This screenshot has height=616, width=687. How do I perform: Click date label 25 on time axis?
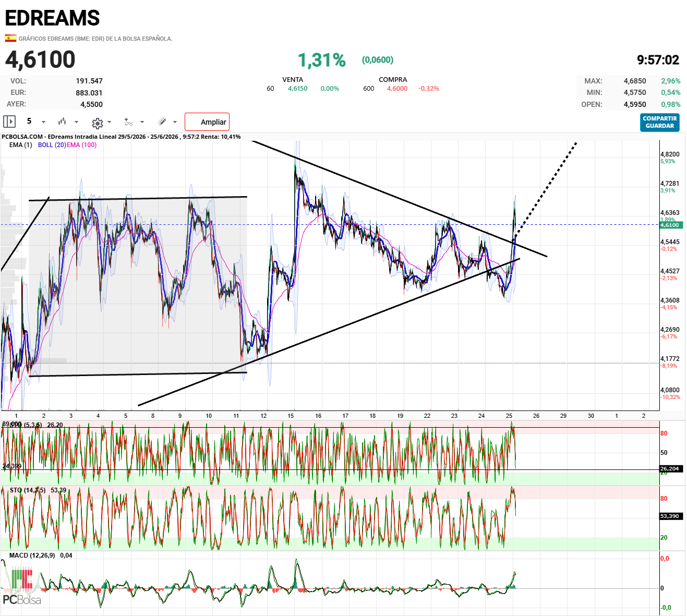pos(509,416)
